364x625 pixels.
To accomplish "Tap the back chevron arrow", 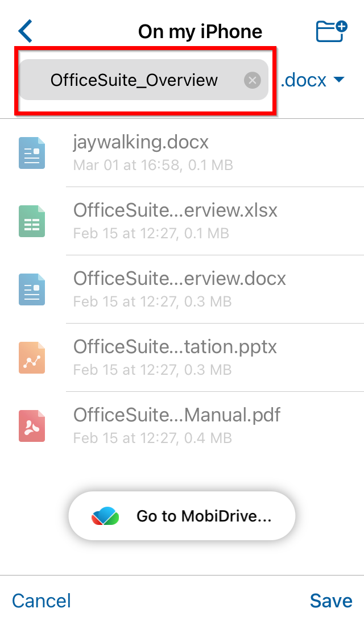I will [26, 31].
